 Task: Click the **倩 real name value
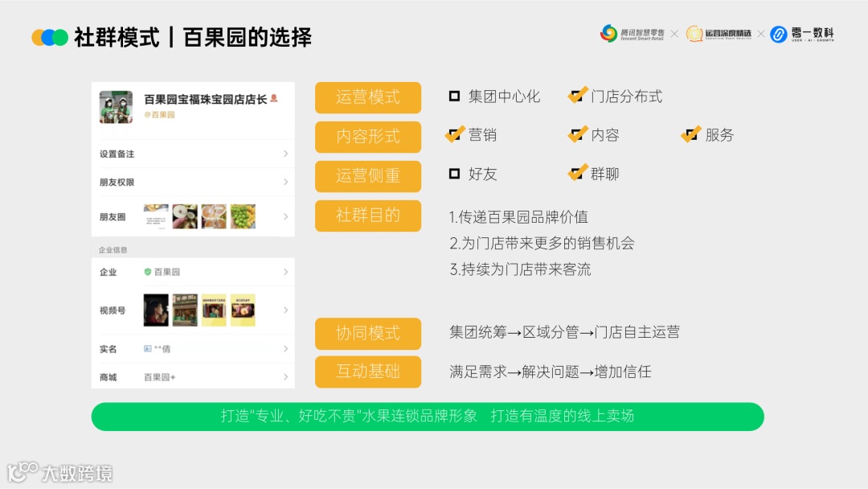[162, 349]
